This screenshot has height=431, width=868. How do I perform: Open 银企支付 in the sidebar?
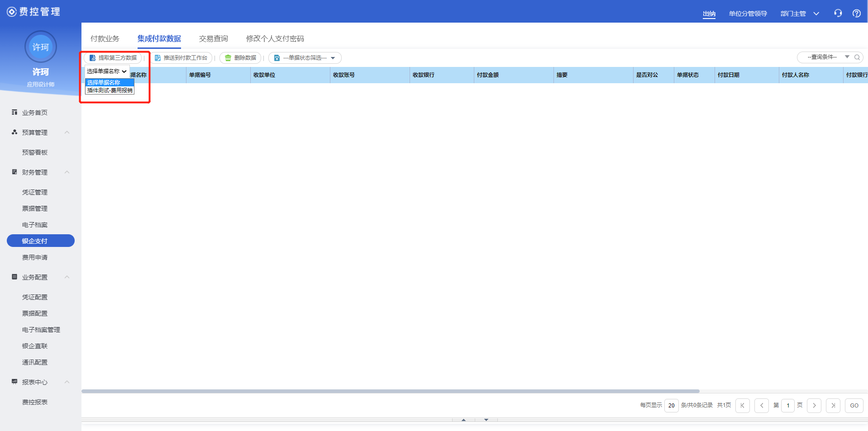[x=41, y=241]
